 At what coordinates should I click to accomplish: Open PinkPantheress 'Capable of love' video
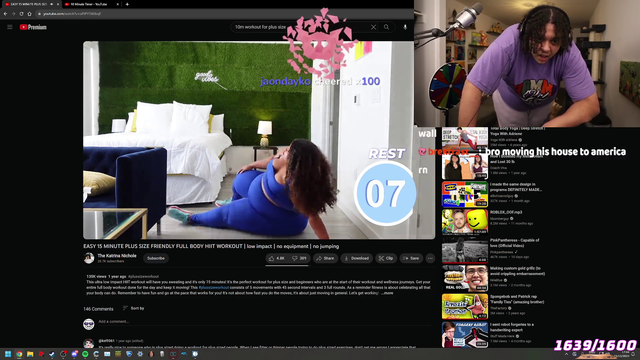(x=465, y=250)
